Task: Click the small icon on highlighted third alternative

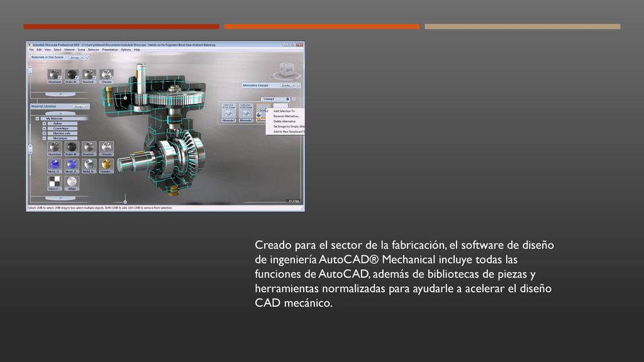Action: tap(258, 116)
